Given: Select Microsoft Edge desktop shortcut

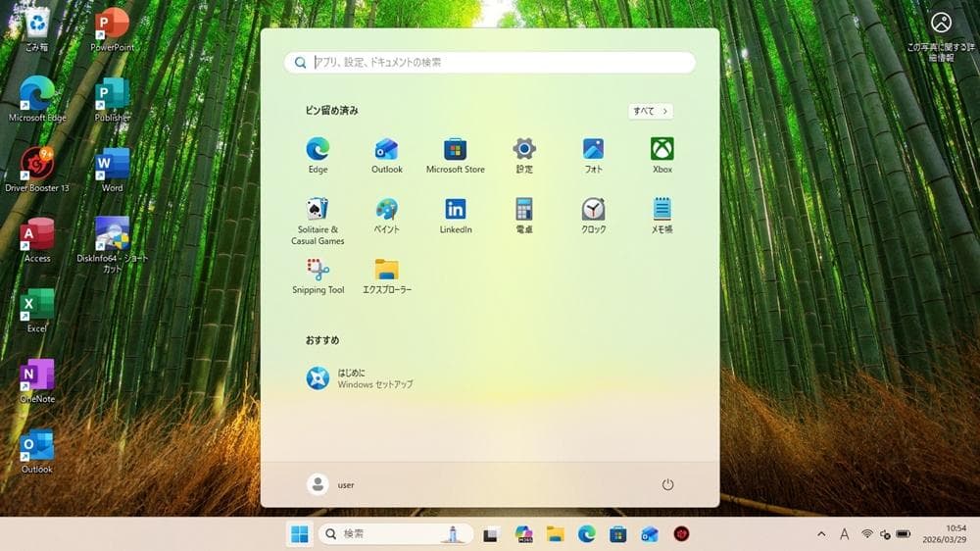Looking at the screenshot, I should (x=37, y=100).
